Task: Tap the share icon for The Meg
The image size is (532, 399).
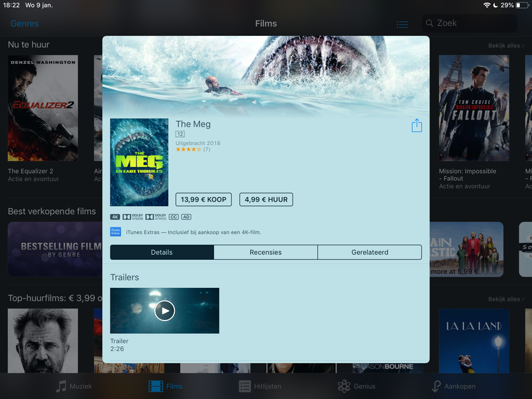Action: coord(417,126)
